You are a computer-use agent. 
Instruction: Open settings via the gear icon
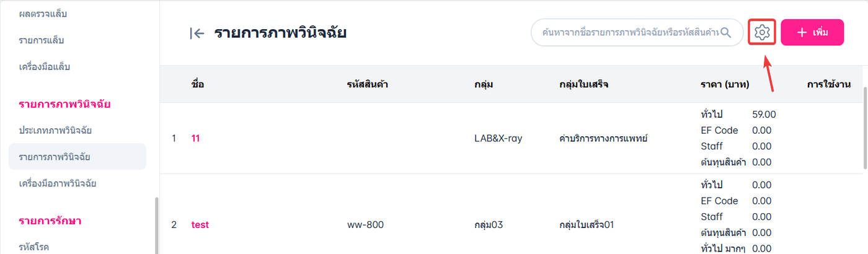coord(763,32)
